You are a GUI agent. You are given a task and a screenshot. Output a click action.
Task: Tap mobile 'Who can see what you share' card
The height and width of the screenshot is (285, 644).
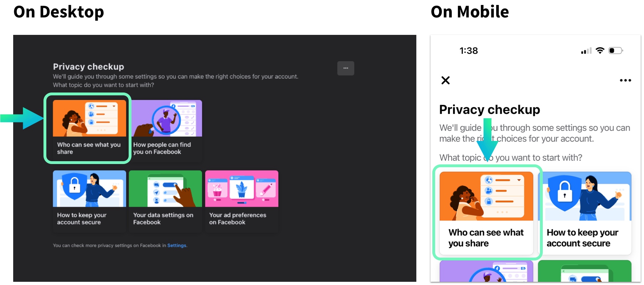[x=486, y=212]
